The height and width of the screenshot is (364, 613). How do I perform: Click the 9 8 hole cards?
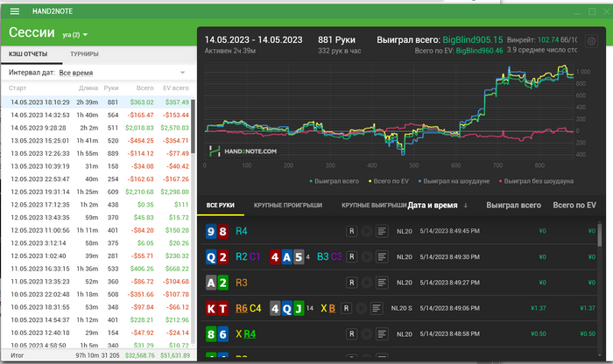click(217, 231)
